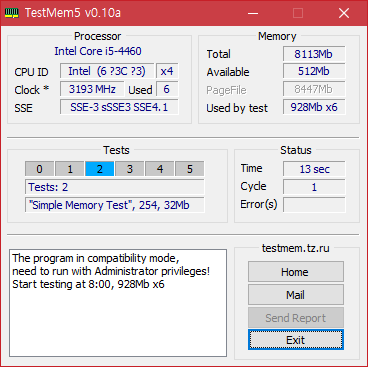Click log line 'The program in compatibility mode,'
The width and height of the screenshot is (368, 367).
(x=96, y=258)
